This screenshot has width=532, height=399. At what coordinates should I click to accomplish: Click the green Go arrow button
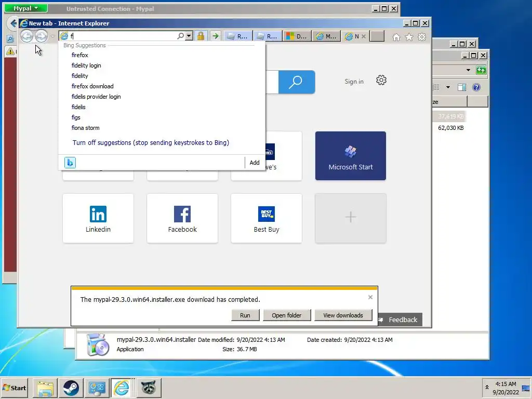tap(216, 36)
